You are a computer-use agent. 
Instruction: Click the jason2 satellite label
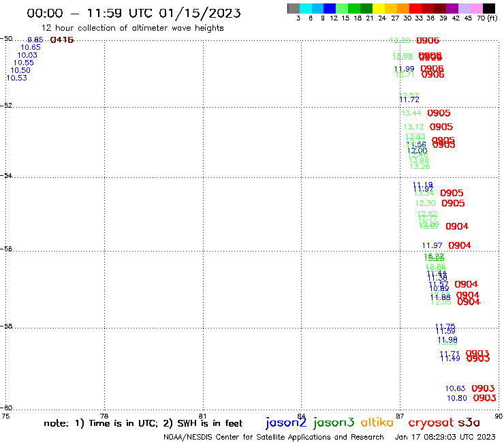tap(286, 423)
